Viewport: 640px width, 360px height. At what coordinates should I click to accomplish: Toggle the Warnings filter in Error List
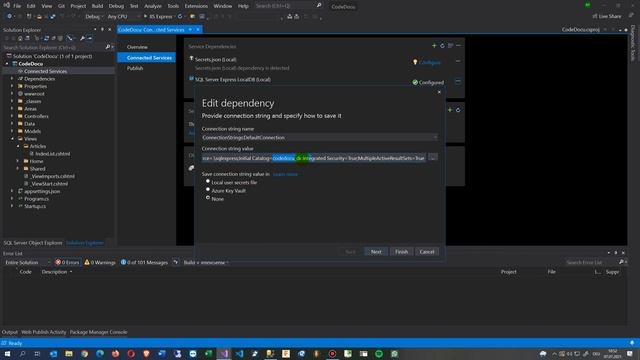100,262
